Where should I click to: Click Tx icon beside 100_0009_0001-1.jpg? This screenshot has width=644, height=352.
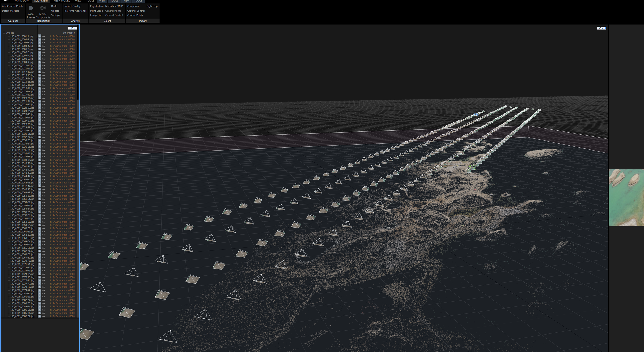[x=40, y=36]
